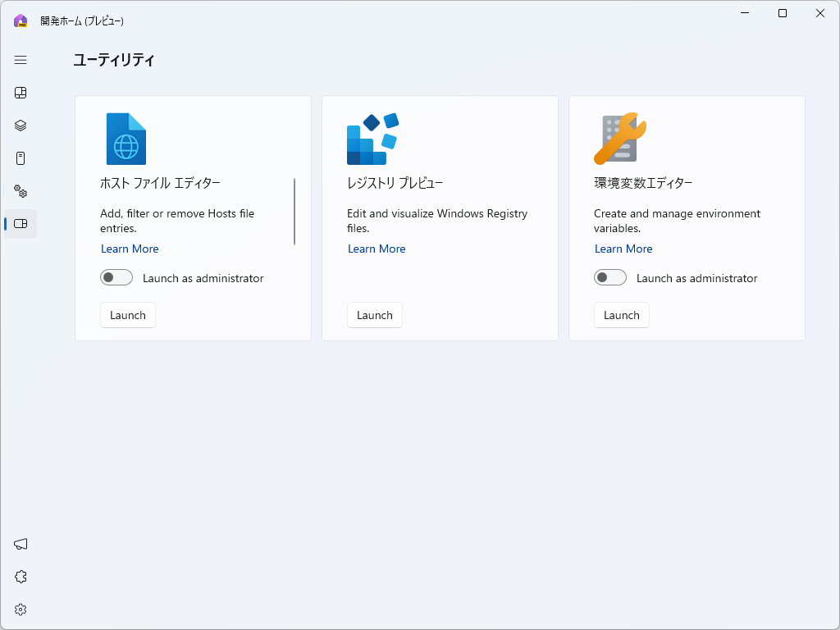Launch the Registry Preview utility

tap(375, 315)
